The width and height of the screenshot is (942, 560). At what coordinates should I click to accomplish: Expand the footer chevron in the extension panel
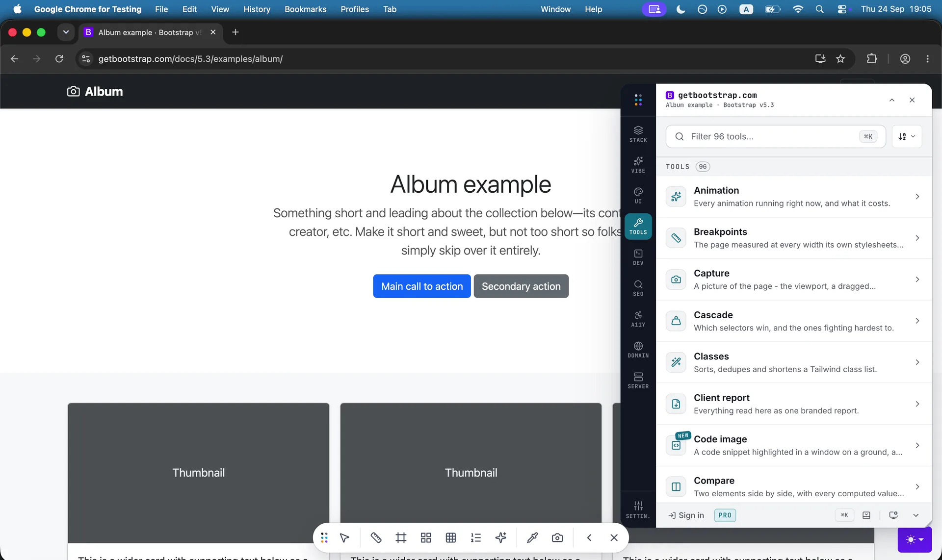click(916, 515)
